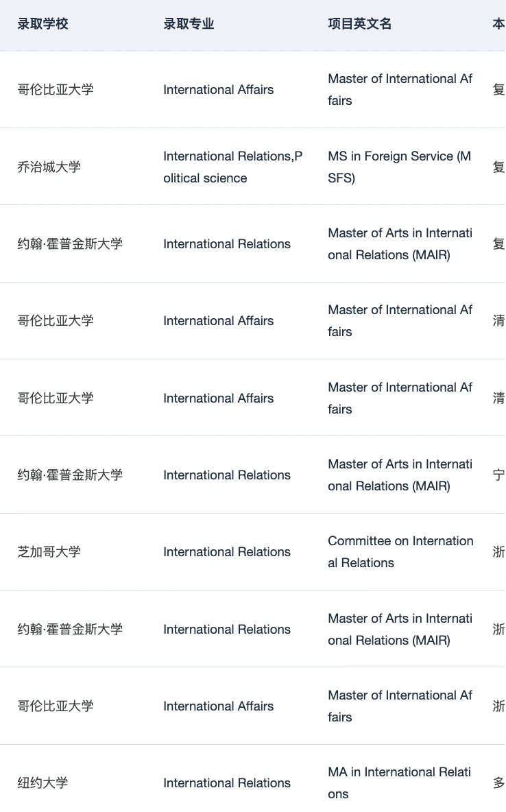The height and width of the screenshot is (812, 506).
Task: Click 'Master of International Affairs' in row ending 浙
Action: coord(400,706)
